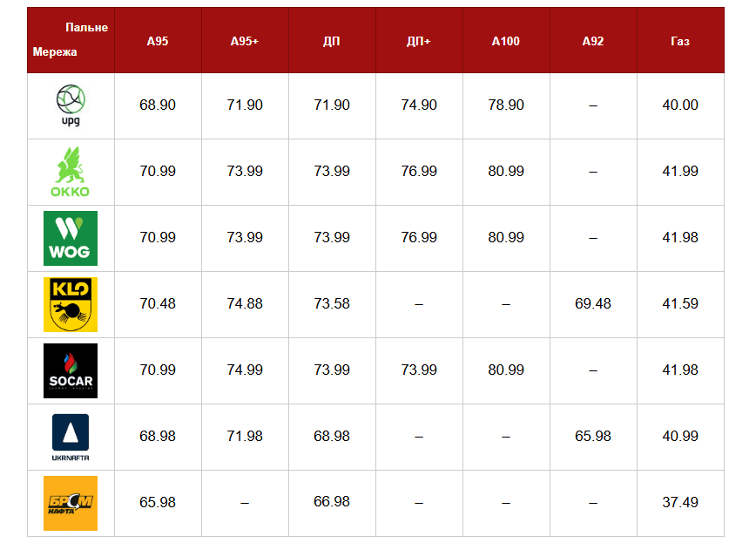Click Ukrnafta A92 price 65.98
756x543 pixels.
(x=593, y=436)
